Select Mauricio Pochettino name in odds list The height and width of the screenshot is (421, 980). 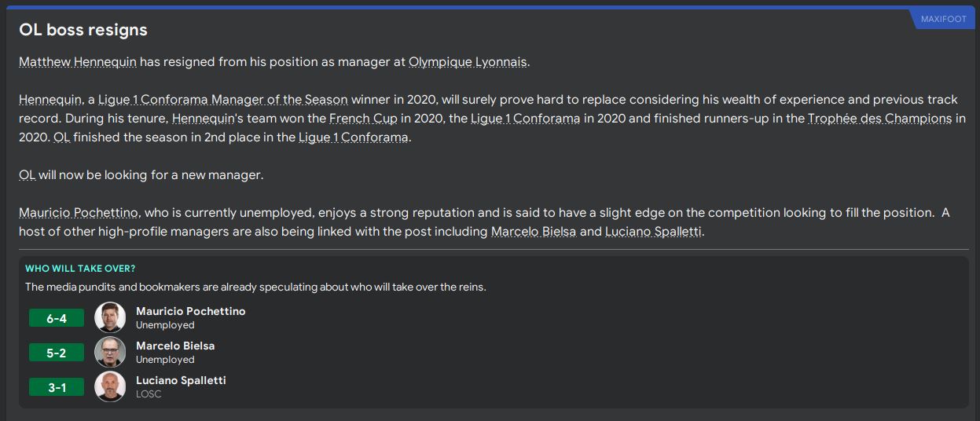pos(190,311)
